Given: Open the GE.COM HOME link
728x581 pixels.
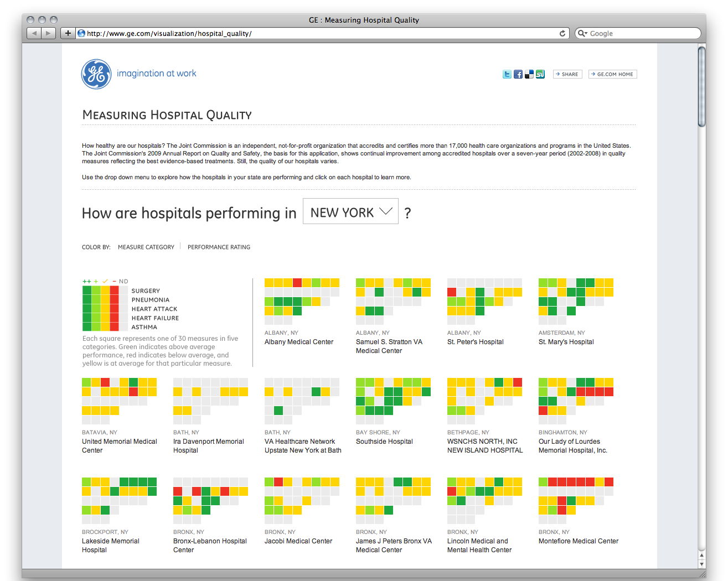Looking at the screenshot, I should [x=612, y=74].
